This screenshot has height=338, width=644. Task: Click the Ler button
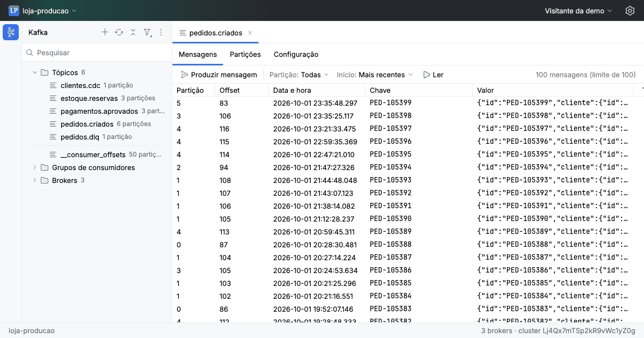click(x=434, y=75)
